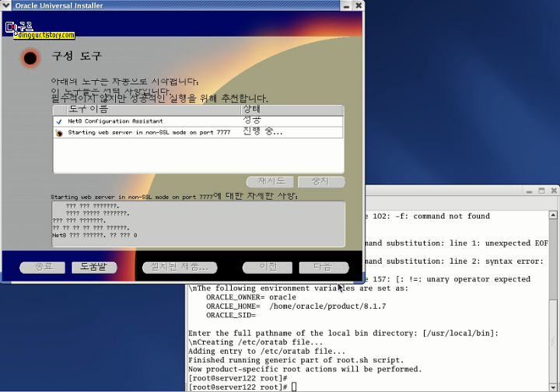560x392 pixels.
Task: Click the 설치된 제품... button
Action: coord(180,267)
